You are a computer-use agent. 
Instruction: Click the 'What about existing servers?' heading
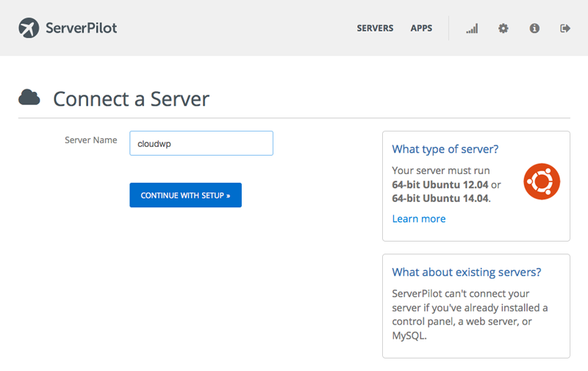point(467,272)
